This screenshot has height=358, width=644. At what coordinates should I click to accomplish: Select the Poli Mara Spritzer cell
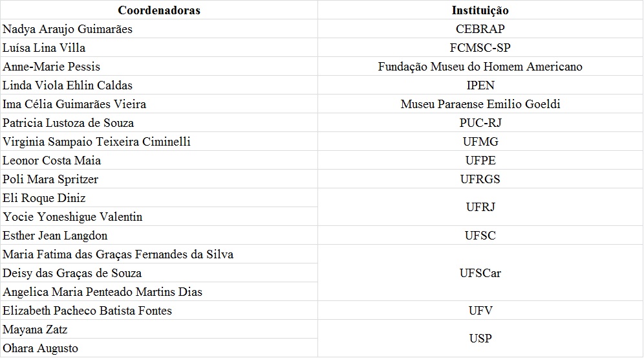(x=159, y=179)
